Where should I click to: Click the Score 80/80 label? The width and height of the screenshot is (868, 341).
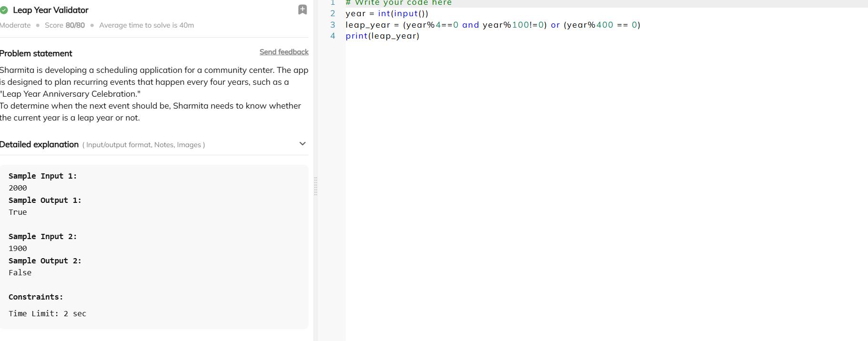(x=65, y=25)
